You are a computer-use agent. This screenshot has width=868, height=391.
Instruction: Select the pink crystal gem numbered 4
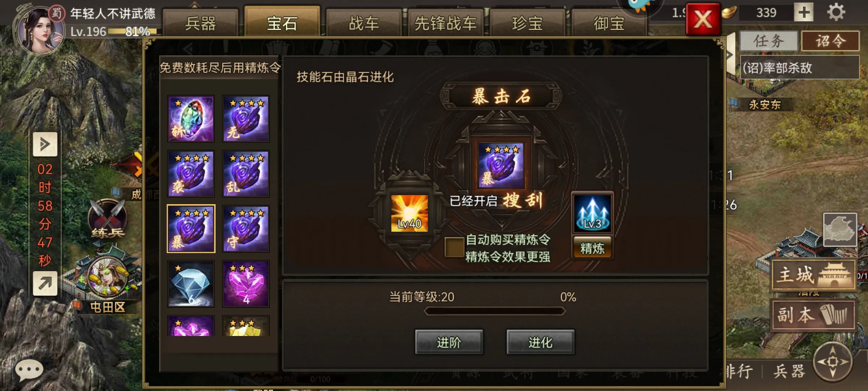pyautogui.click(x=246, y=284)
